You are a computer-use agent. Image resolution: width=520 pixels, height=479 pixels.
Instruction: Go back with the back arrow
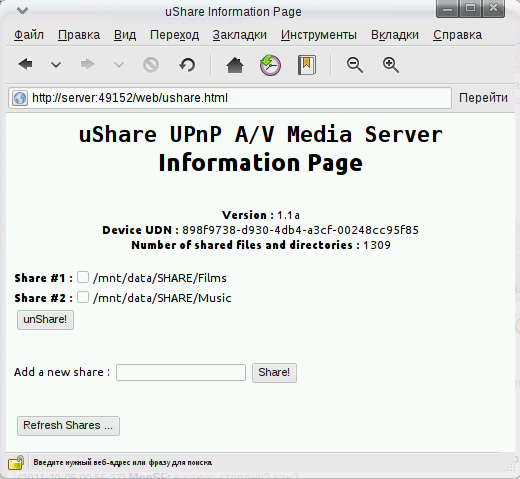click(x=26, y=64)
